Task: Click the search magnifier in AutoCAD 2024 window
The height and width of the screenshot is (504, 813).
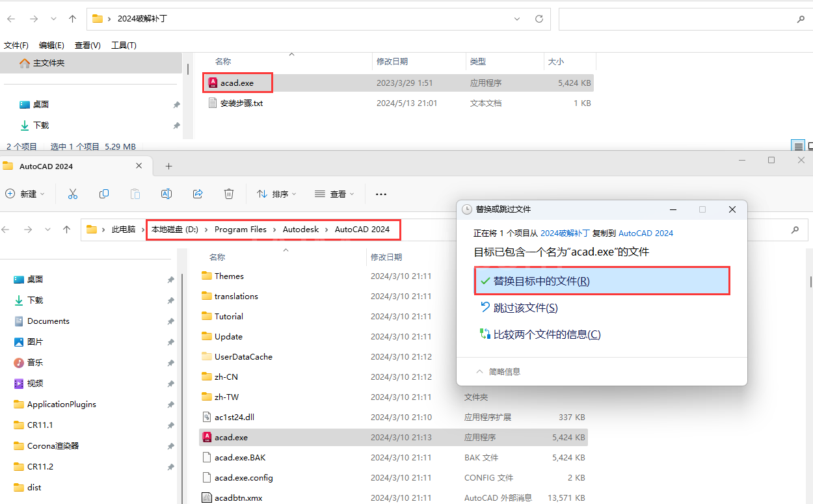Action: pyautogui.click(x=795, y=230)
